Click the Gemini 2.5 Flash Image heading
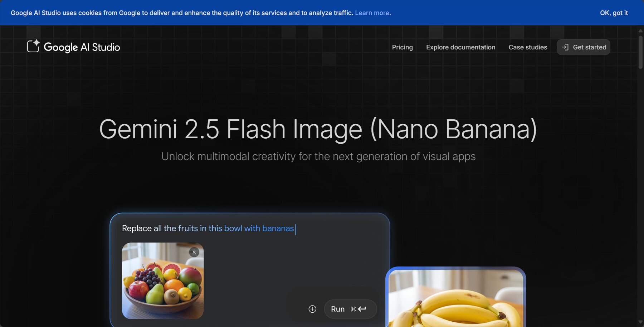Viewport: 644px width, 327px height. tap(318, 129)
